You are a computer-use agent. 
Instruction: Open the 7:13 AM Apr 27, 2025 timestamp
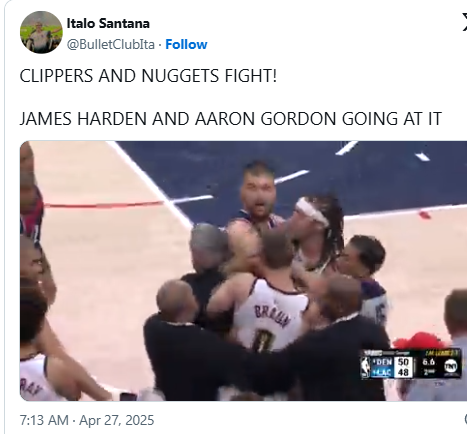[87, 420]
